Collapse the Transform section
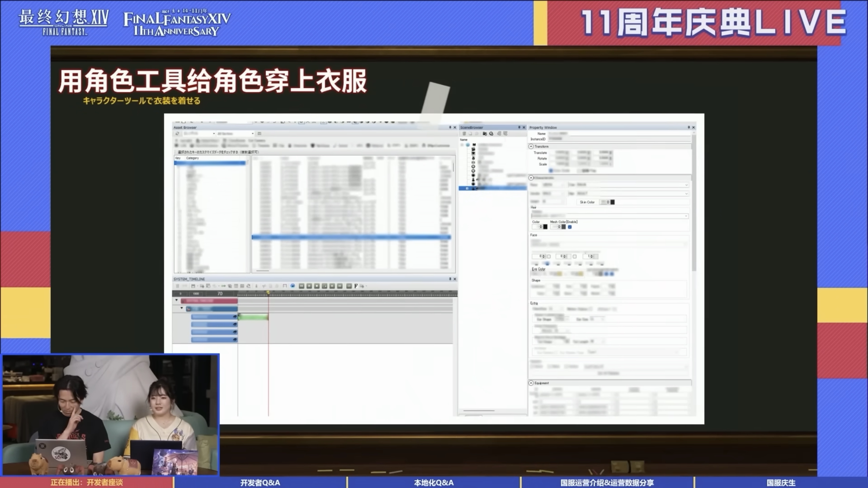The image size is (868, 488). click(x=531, y=147)
